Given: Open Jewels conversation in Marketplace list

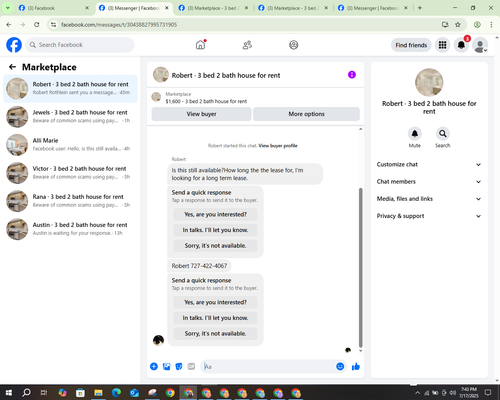Looking at the screenshot, I should point(70,117).
